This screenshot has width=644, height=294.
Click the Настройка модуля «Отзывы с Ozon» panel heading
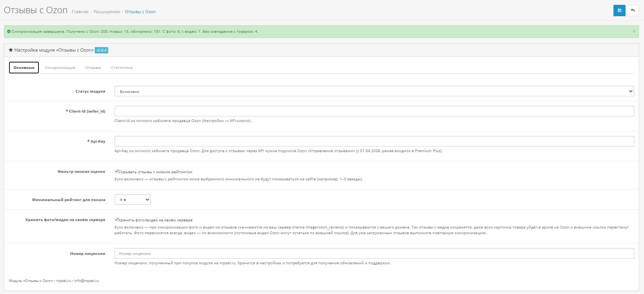(54, 50)
